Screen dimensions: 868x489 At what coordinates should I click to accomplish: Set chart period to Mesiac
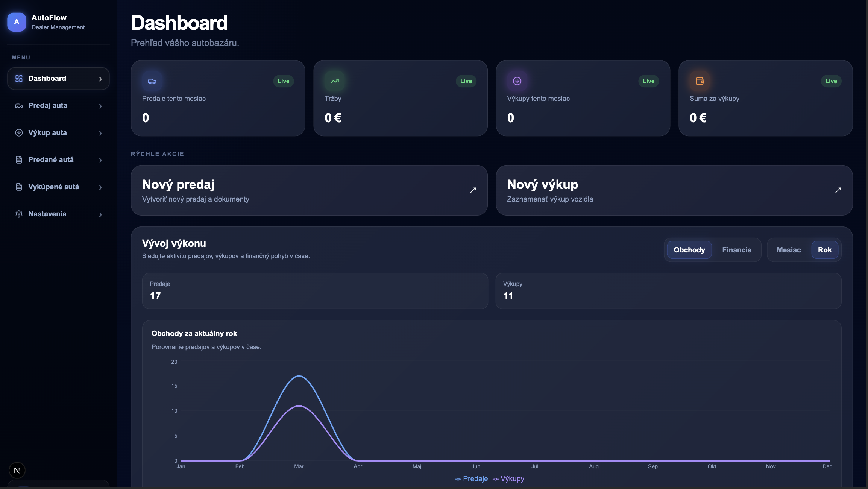[789, 250]
